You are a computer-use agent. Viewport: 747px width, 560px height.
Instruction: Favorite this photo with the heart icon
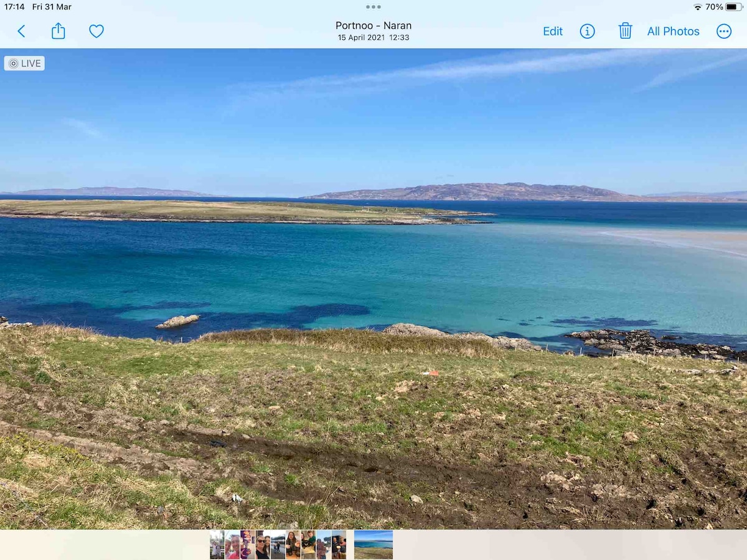tap(96, 31)
